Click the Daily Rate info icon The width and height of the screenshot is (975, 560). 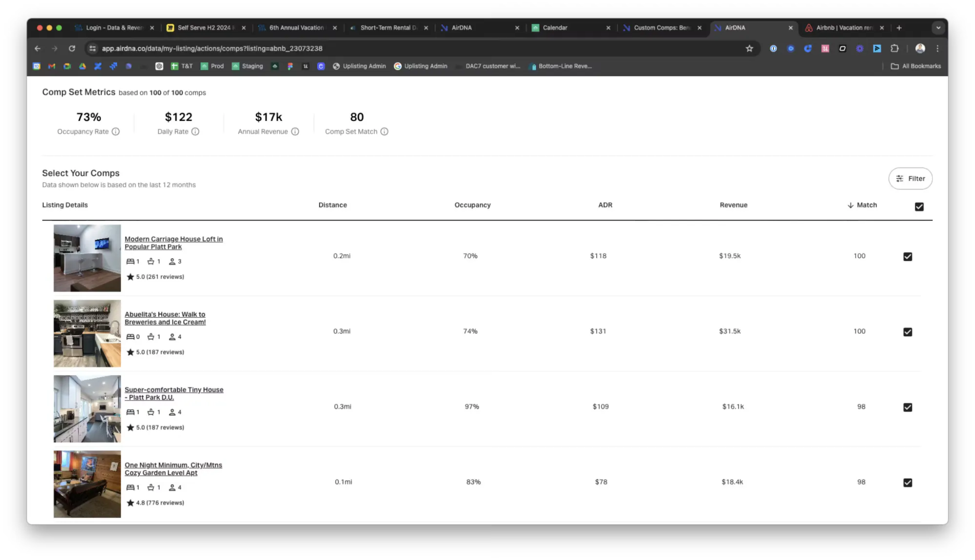tap(195, 132)
